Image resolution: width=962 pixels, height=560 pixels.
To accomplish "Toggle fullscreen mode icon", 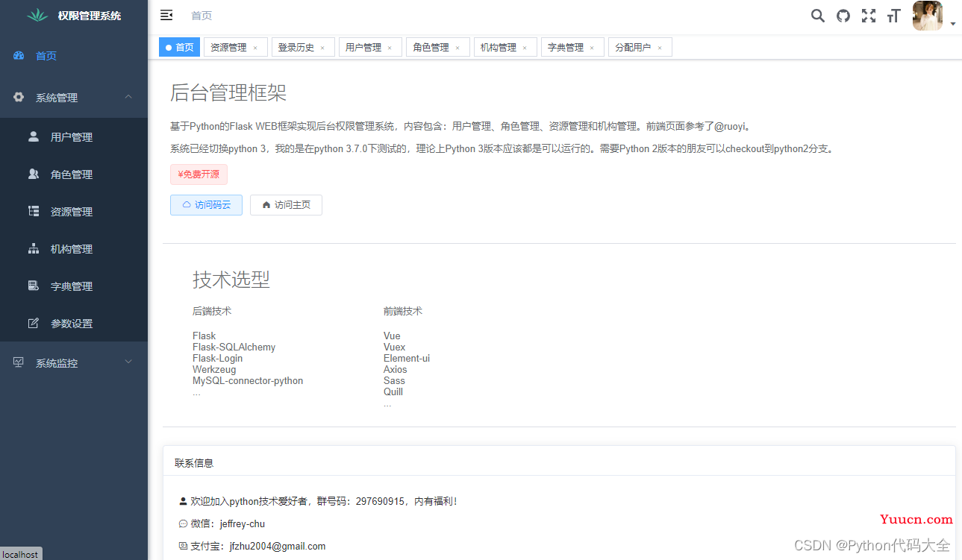I will 869,16.
